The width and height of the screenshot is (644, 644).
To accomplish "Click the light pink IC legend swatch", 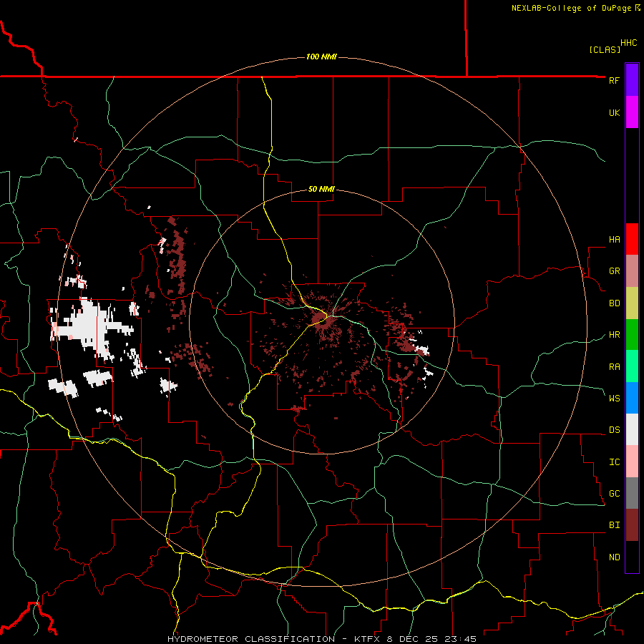I will 632,462.
